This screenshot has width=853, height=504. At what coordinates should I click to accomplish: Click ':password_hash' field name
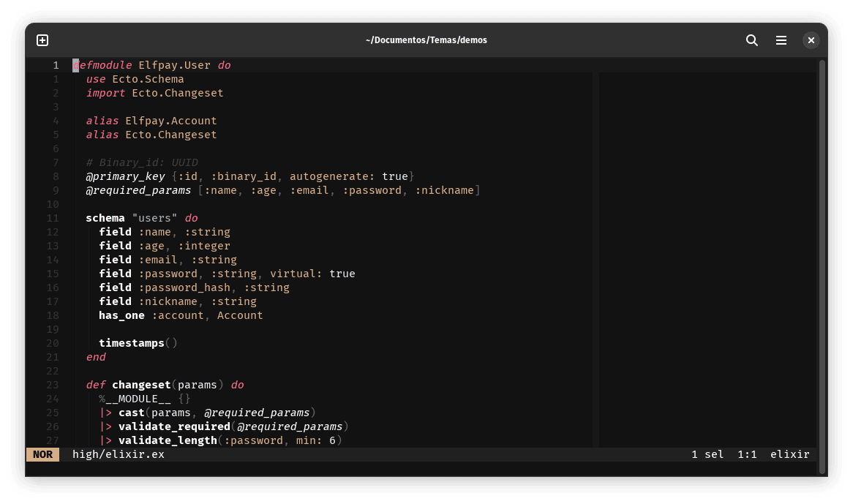click(184, 287)
